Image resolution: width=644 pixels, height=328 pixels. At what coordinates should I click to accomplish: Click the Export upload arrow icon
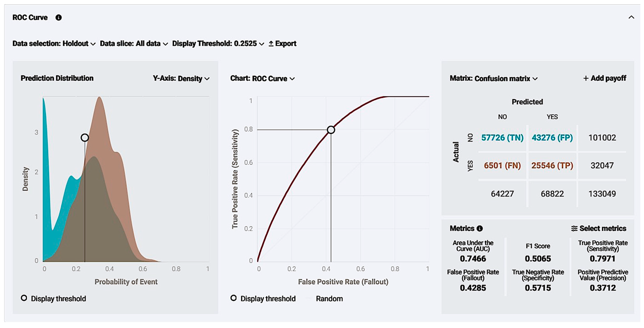(x=271, y=44)
